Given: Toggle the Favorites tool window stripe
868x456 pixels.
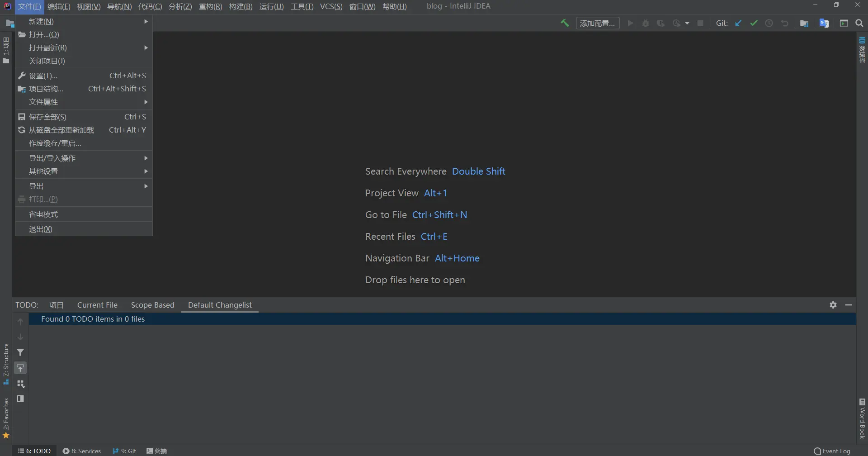Looking at the screenshot, I should [6, 418].
